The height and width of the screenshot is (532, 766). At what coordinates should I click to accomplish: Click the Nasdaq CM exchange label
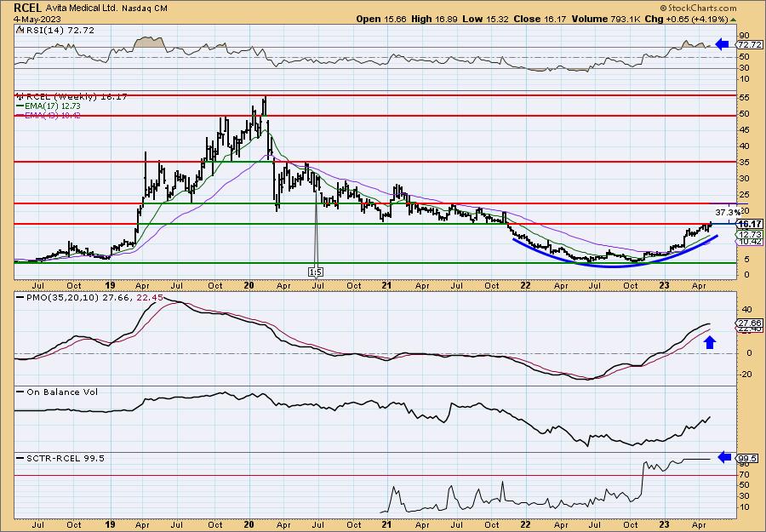pos(145,9)
